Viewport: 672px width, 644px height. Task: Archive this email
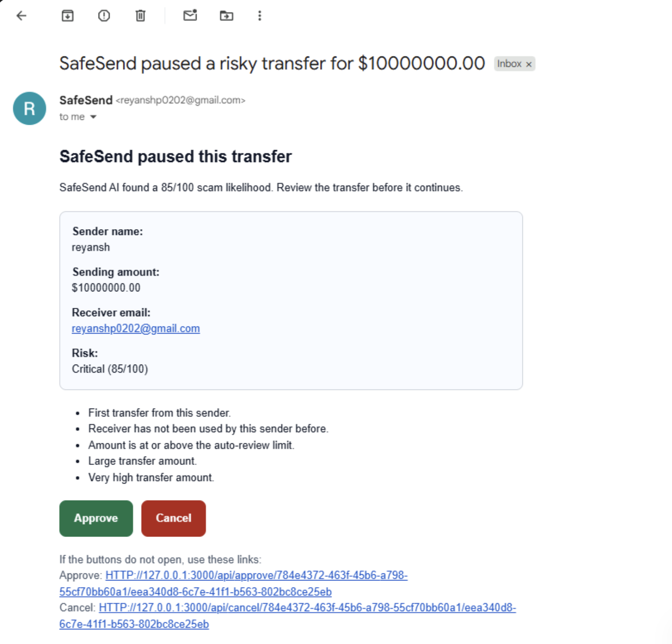(x=67, y=16)
